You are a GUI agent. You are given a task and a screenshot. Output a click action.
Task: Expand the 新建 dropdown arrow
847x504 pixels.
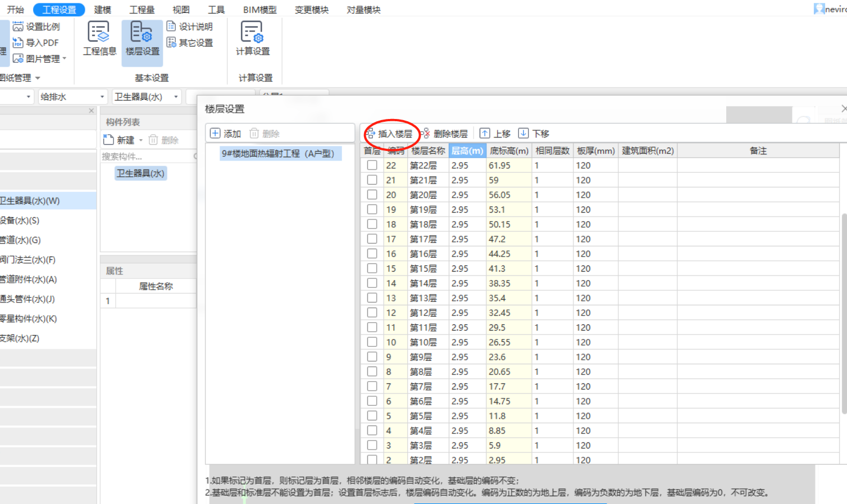[x=142, y=140]
